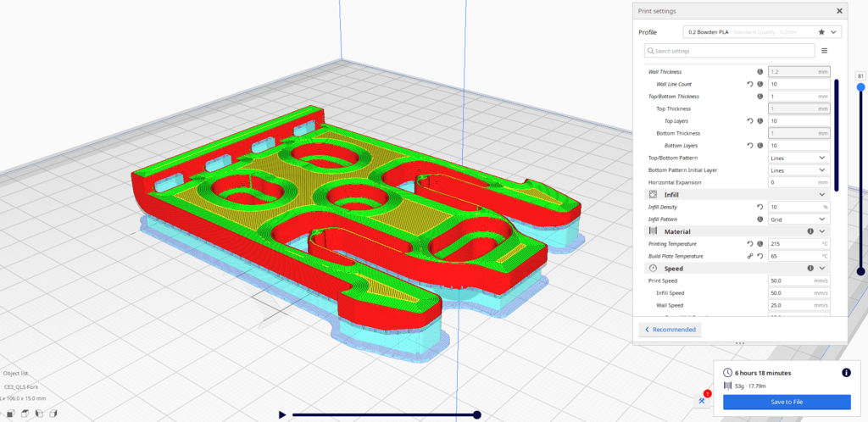
Task: Click the Build Plate Temperature input field
Action: click(798, 256)
